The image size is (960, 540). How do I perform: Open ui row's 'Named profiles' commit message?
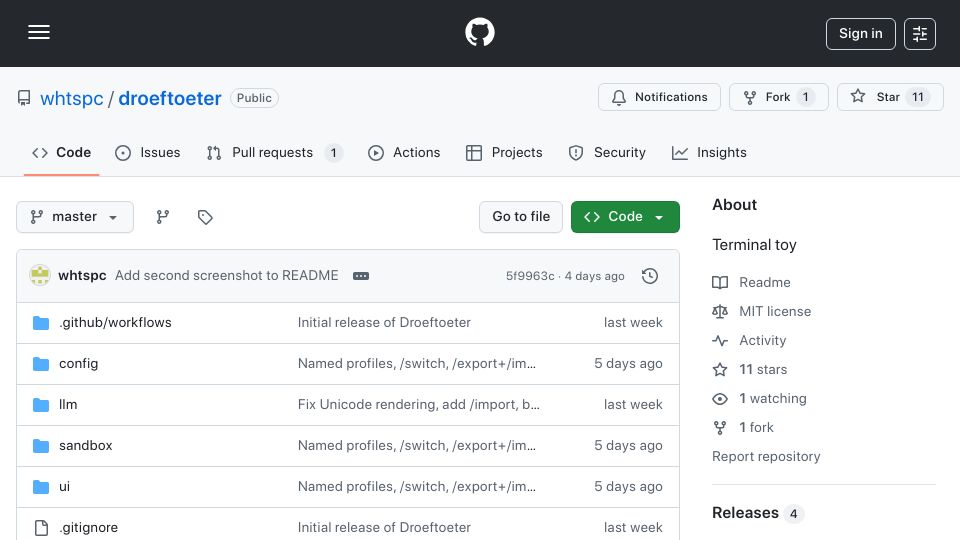417,487
